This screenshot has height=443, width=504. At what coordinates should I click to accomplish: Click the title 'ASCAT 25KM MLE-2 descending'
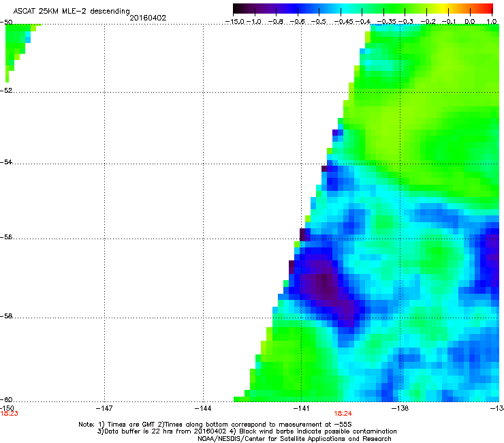[x=72, y=11]
